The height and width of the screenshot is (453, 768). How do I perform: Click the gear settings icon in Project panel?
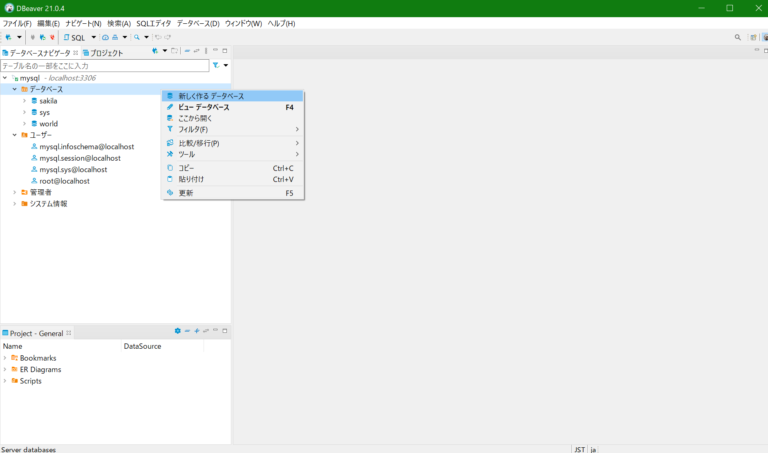(178, 331)
